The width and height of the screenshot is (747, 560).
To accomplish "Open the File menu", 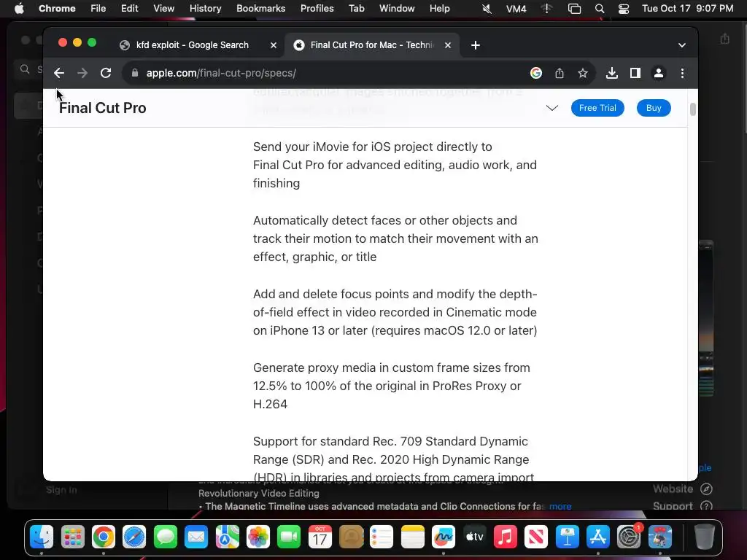I will click(98, 9).
